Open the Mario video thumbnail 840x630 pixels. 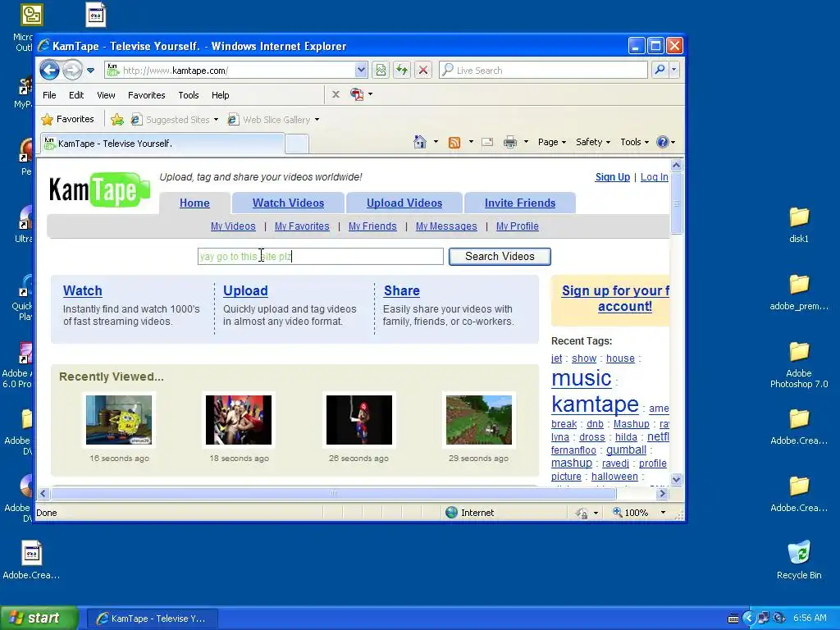coord(359,420)
